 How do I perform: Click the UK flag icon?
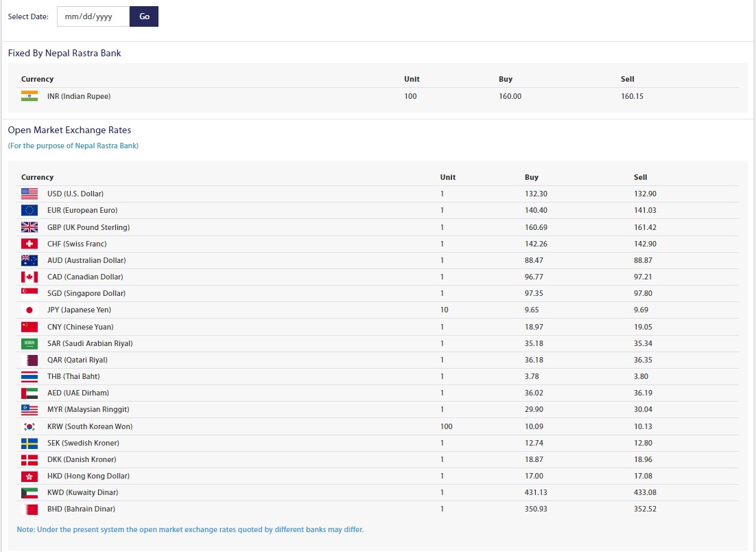click(29, 227)
